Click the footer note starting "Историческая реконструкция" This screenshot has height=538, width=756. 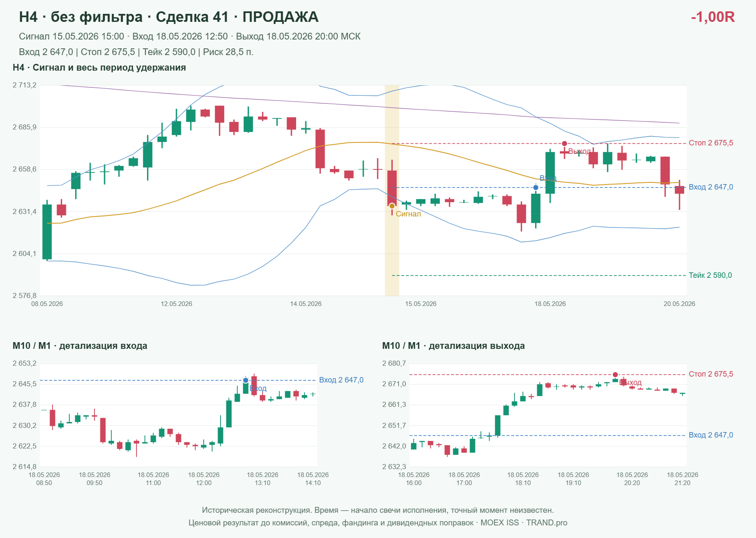(378, 510)
